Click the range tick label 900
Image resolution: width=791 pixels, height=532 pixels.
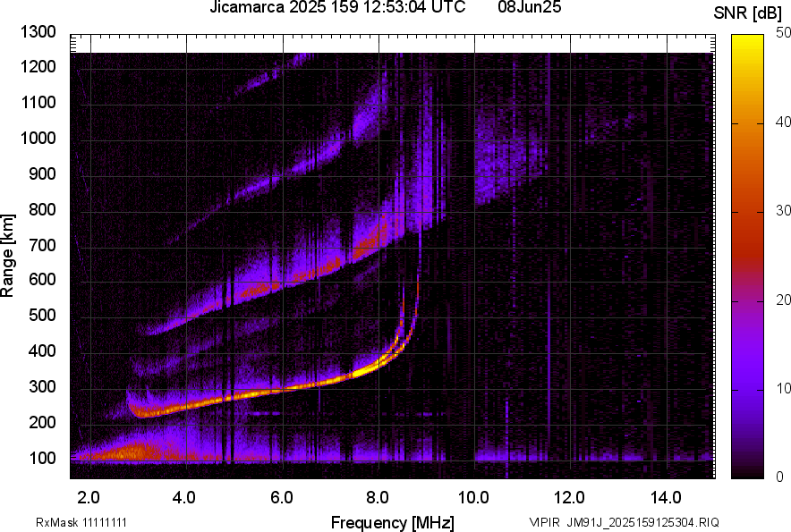[x=42, y=173]
